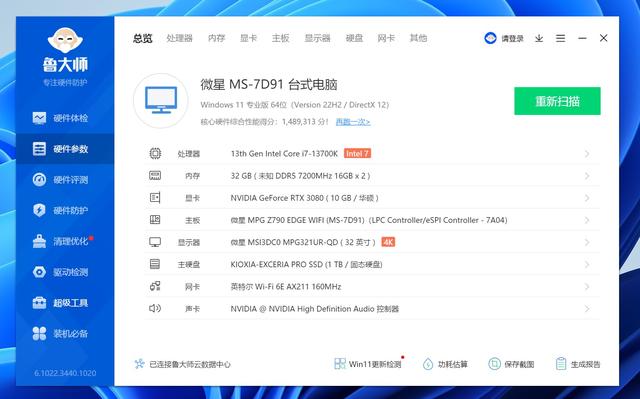Click the 已连接鲁大师云数据中心 status text
Image resolution: width=640 pixels, height=399 pixels.
[x=190, y=364]
